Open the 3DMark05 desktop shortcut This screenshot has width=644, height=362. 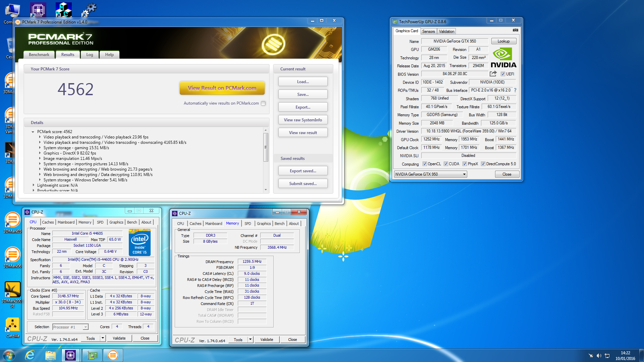click(12, 223)
